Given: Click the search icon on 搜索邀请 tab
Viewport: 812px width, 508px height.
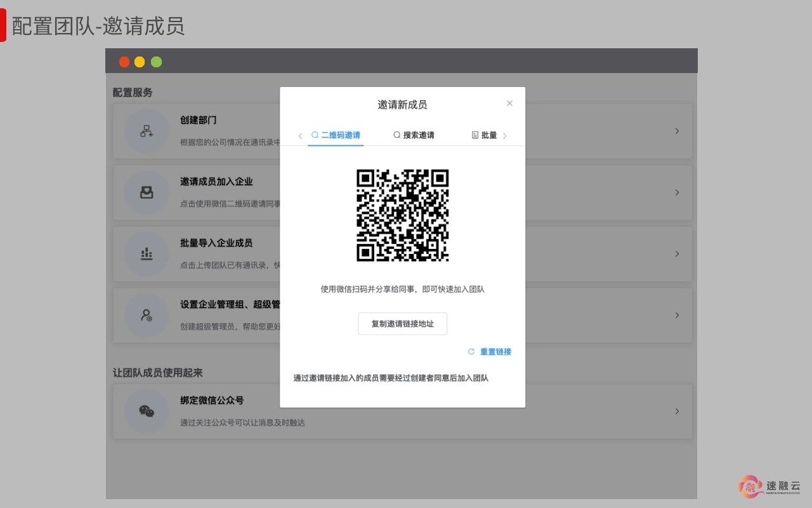Looking at the screenshot, I should coord(397,135).
